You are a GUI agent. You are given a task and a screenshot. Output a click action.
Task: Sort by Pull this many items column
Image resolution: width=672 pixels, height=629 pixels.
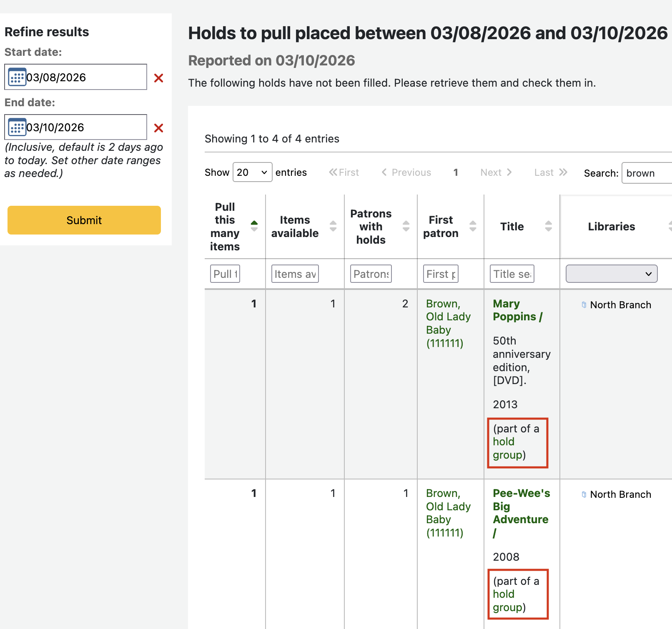coord(254,226)
